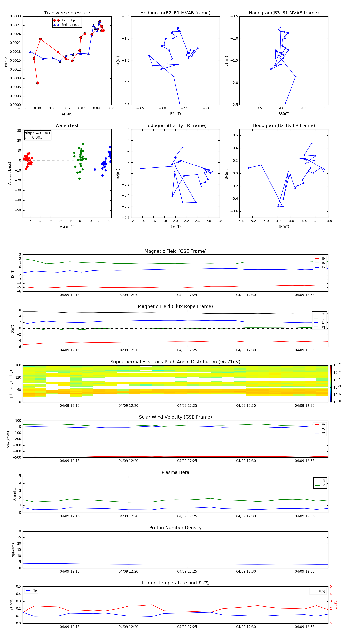
Task: Click the 'Pt(nPa)' y-axis label
Action: tap(6, 61)
